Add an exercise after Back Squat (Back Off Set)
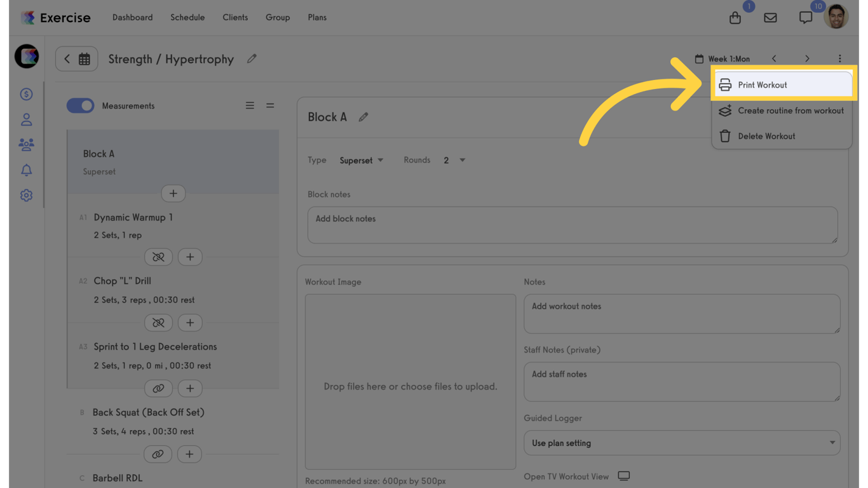 (x=189, y=454)
